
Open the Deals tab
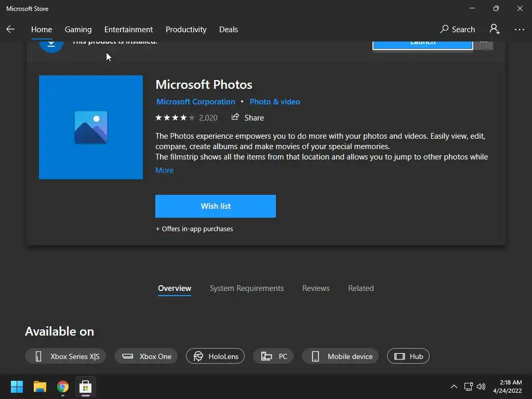point(229,30)
